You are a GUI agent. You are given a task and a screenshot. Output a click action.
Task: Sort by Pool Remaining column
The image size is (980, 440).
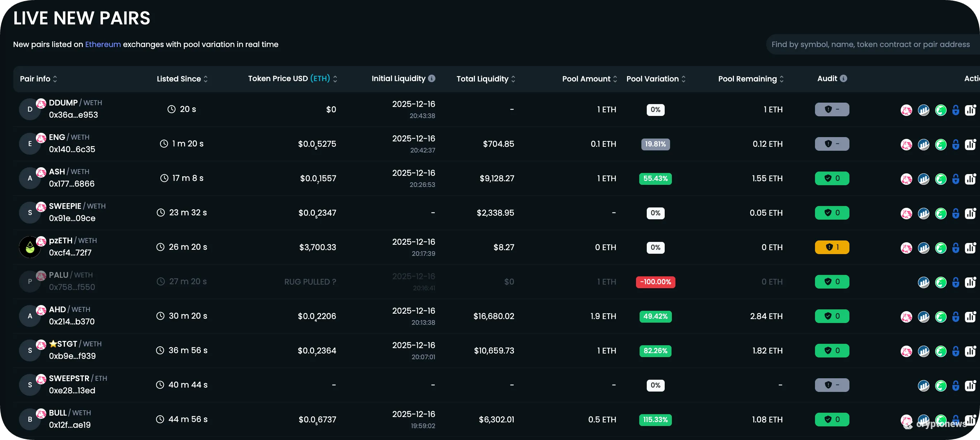pyautogui.click(x=751, y=79)
